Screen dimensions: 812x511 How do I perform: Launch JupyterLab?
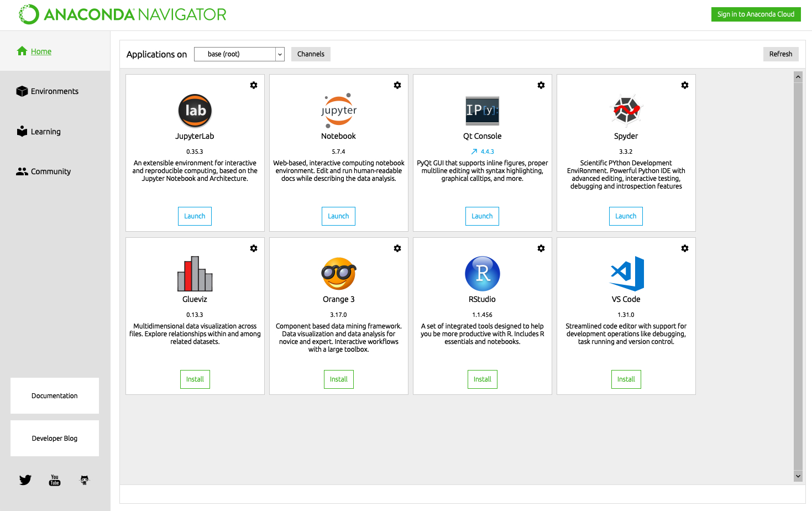[195, 216]
